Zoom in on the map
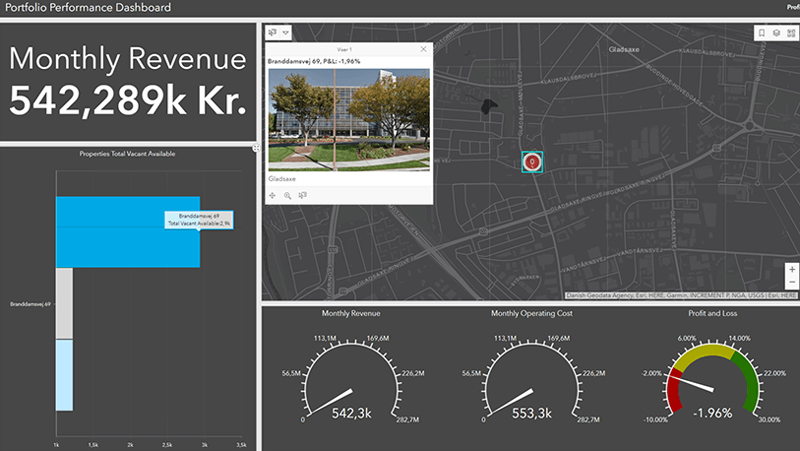 click(x=792, y=269)
